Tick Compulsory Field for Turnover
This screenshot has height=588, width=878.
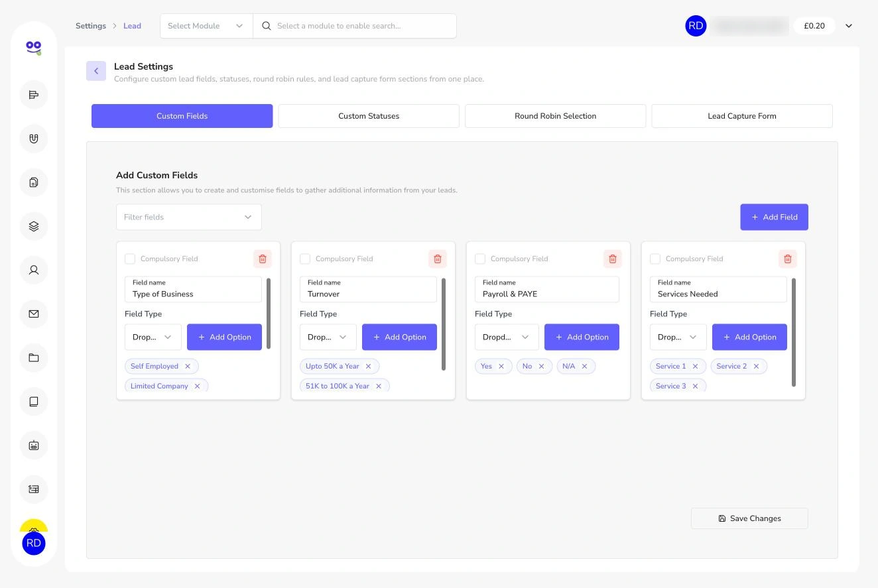305,259
